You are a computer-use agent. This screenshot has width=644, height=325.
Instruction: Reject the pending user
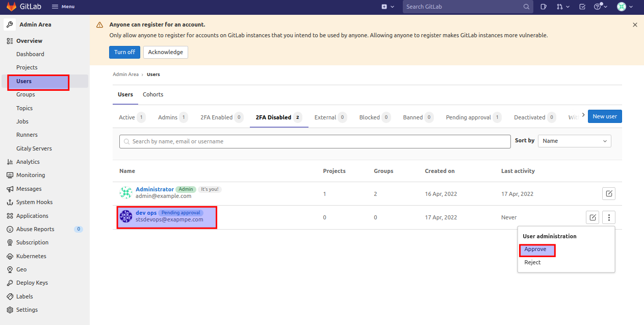[x=532, y=262]
